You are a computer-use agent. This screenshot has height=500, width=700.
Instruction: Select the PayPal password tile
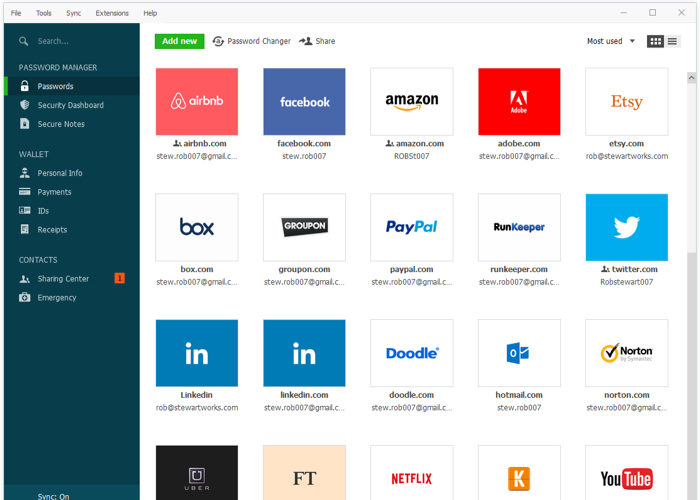412,227
